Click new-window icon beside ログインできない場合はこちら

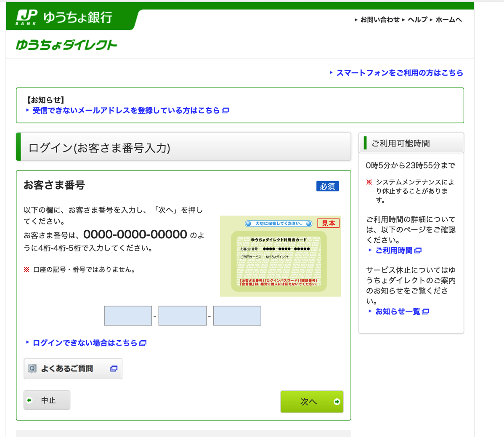pyautogui.click(x=143, y=343)
